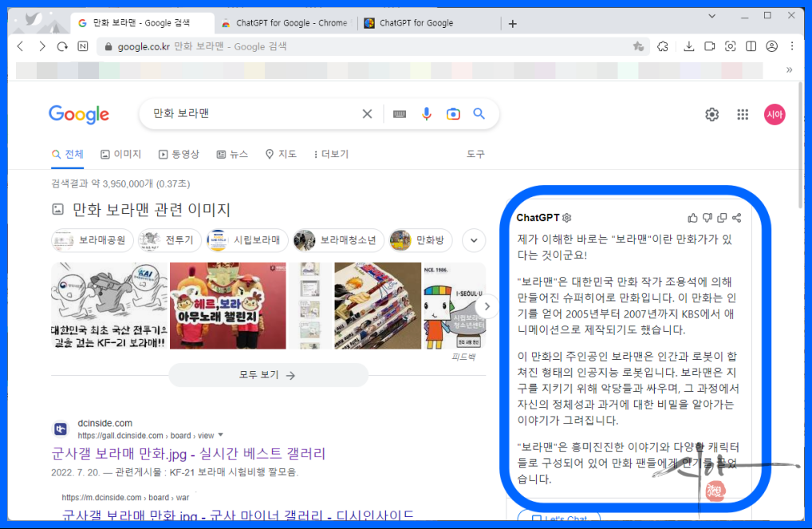Give thumbs up to ChatGPT answer
This screenshot has height=529, width=812.
pos(692,218)
